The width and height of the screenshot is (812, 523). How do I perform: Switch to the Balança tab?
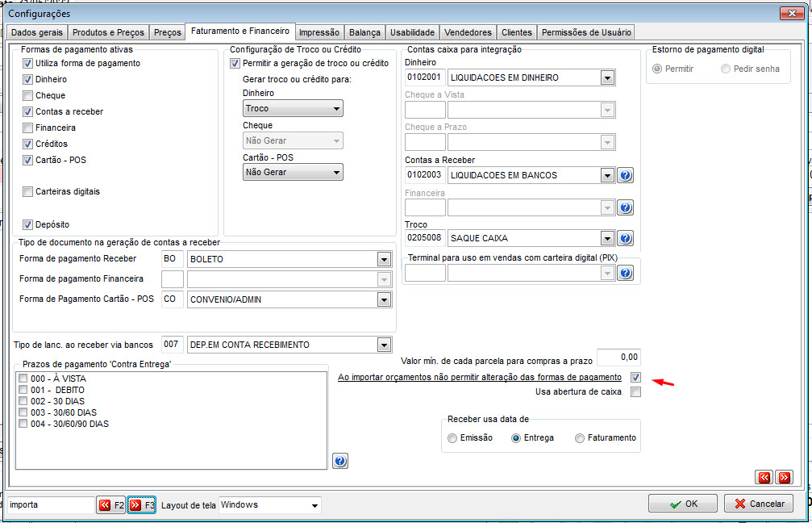point(364,32)
